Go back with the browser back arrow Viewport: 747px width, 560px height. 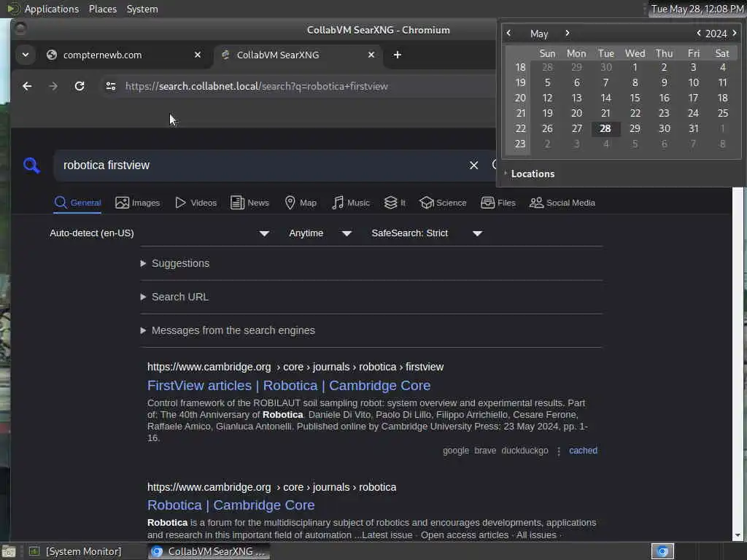27,86
